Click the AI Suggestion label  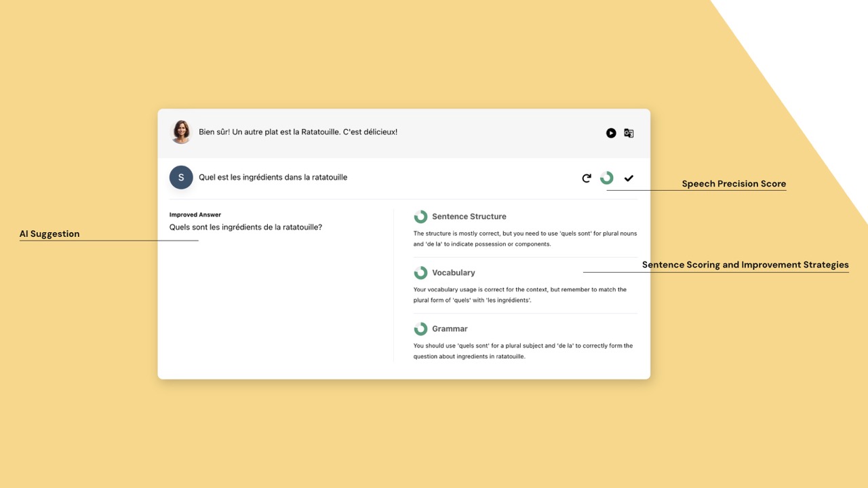[x=50, y=233]
